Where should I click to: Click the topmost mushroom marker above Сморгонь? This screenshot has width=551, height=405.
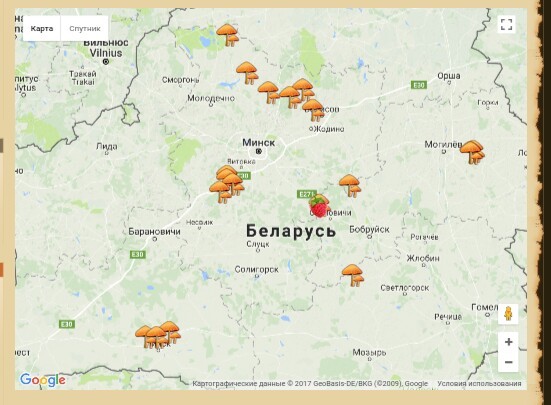228,35
